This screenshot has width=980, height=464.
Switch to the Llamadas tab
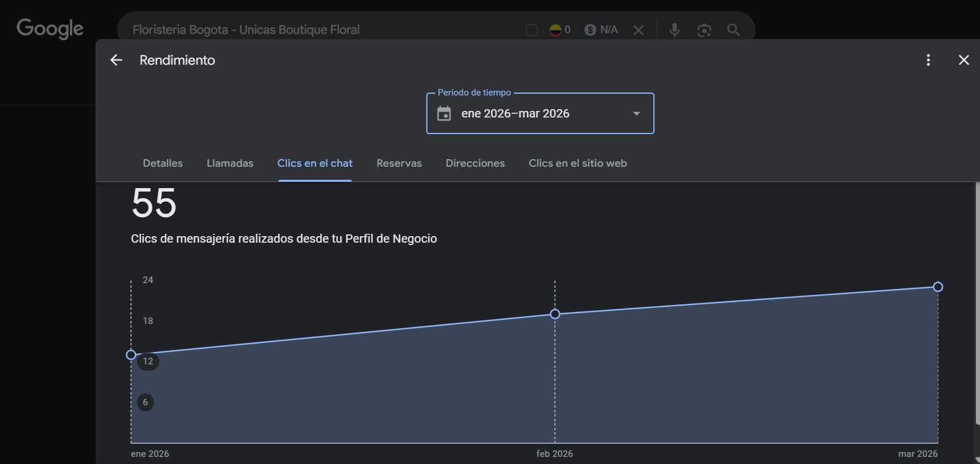(230, 163)
